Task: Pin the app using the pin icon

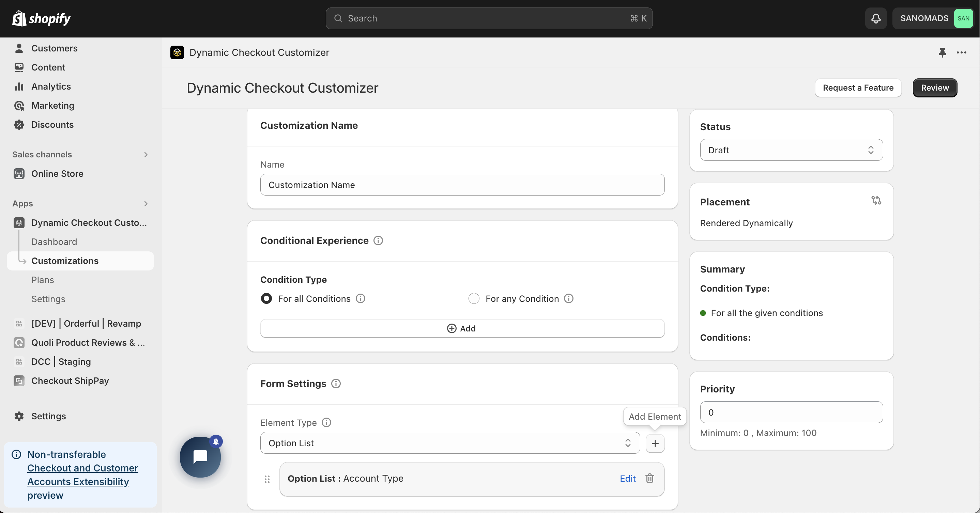Action: click(942, 52)
